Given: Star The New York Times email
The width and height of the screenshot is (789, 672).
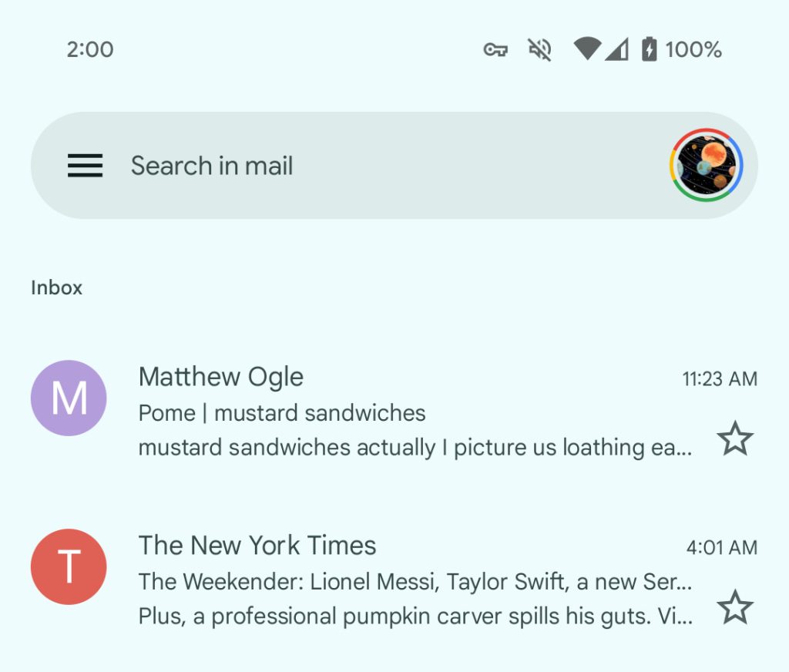Looking at the screenshot, I should coord(735,607).
